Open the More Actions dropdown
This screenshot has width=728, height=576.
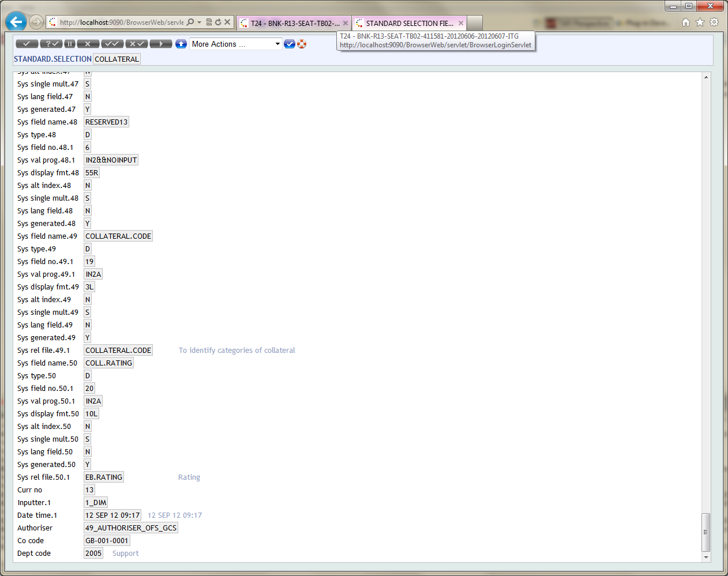click(x=236, y=44)
